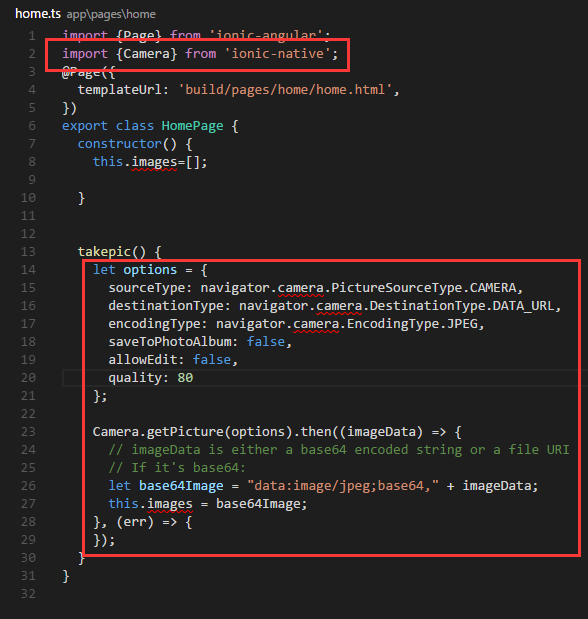The height and width of the screenshot is (619, 588).
Task: Click comment "If it's base64:"
Action: [189, 468]
